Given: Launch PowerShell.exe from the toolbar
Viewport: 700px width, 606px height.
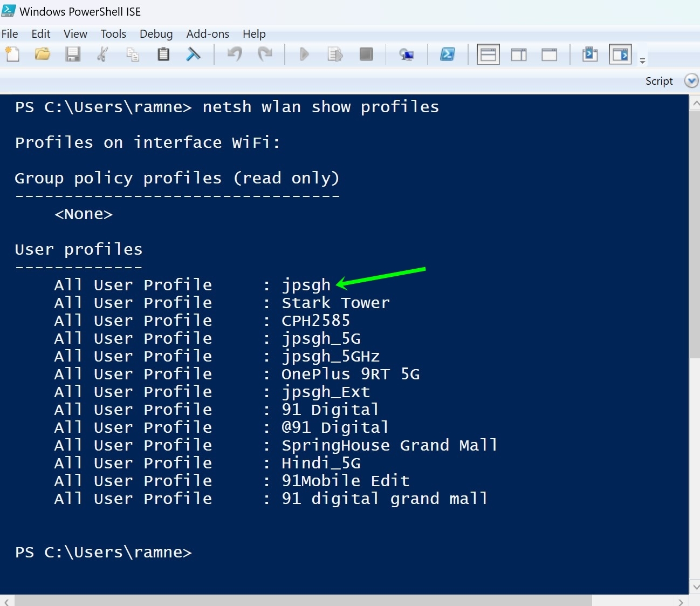Looking at the screenshot, I should [x=448, y=54].
